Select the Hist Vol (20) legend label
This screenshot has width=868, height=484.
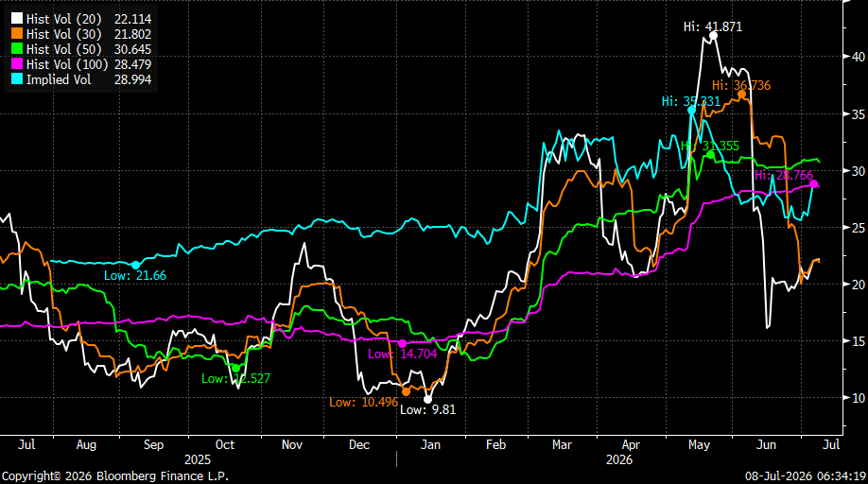[x=63, y=19]
